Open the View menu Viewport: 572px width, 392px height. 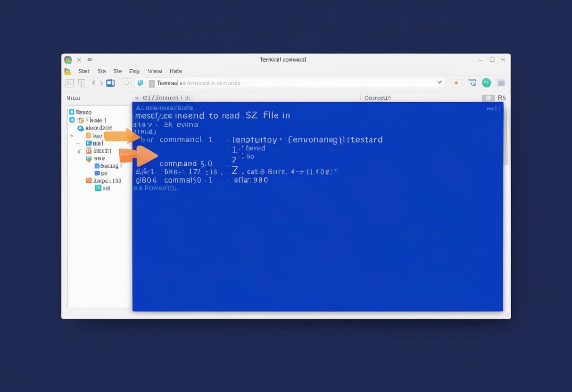click(x=155, y=71)
